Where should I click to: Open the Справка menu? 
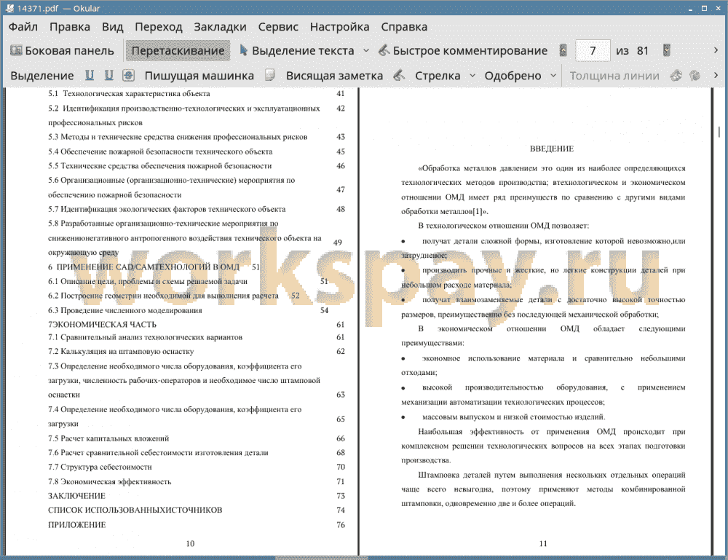(404, 27)
